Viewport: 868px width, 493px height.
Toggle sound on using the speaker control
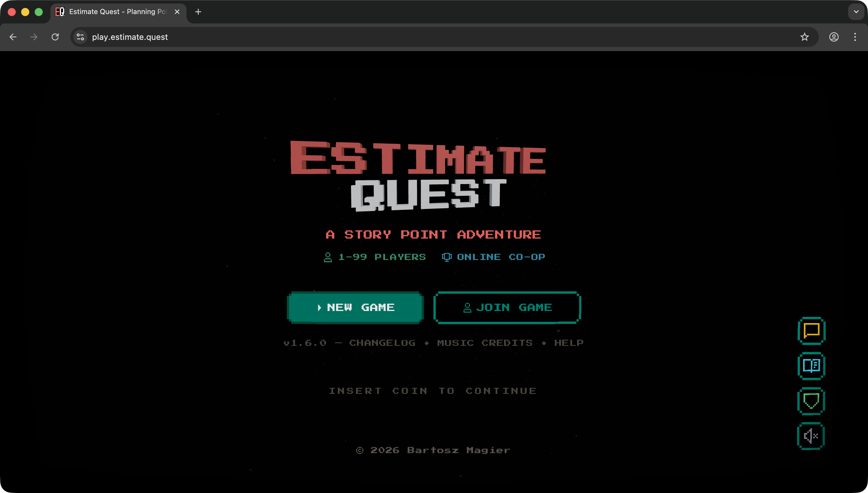pos(811,436)
